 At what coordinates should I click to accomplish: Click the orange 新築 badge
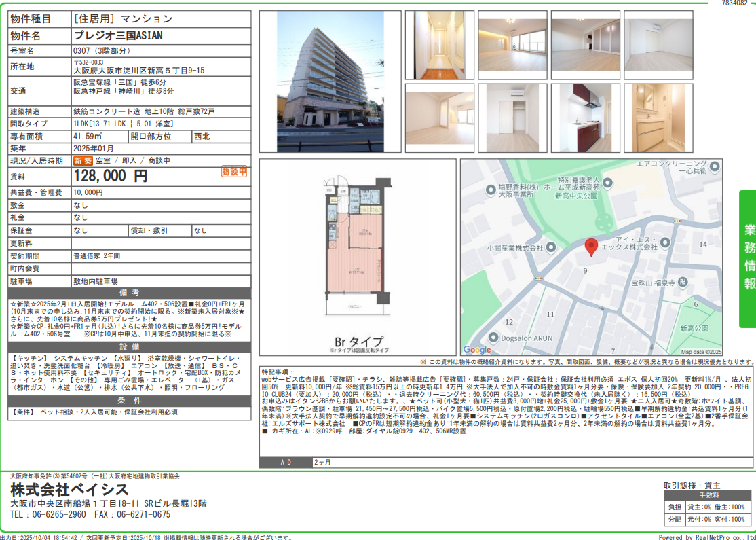[83, 161]
